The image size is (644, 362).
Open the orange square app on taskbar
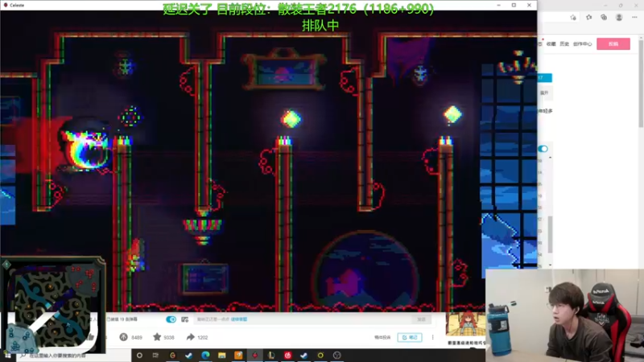coord(238,356)
